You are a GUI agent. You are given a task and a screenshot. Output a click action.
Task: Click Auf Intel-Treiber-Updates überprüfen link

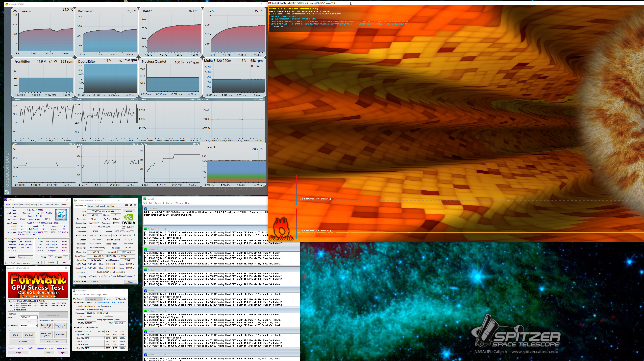[x=110, y=302]
